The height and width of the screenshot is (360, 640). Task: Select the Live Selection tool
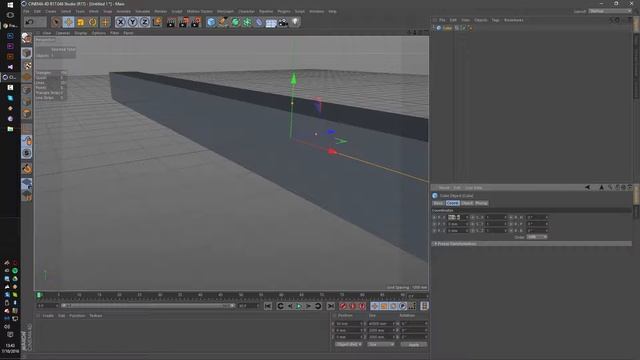[x=56, y=22]
